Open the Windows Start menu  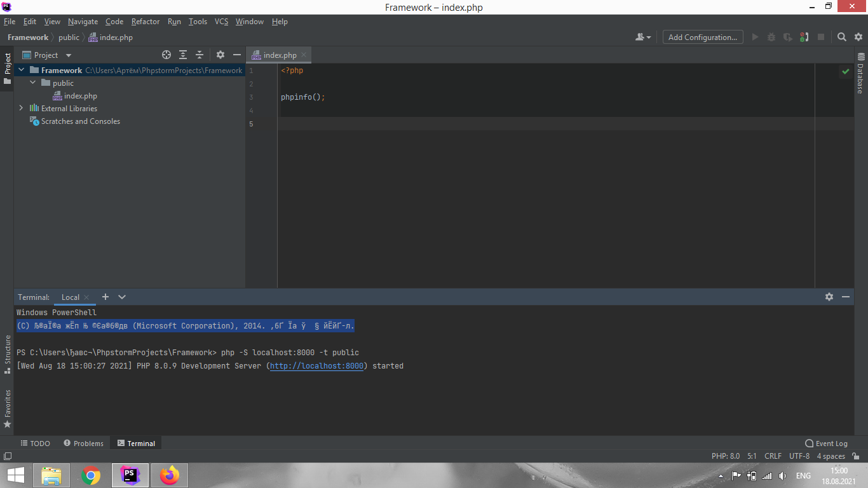click(16, 475)
